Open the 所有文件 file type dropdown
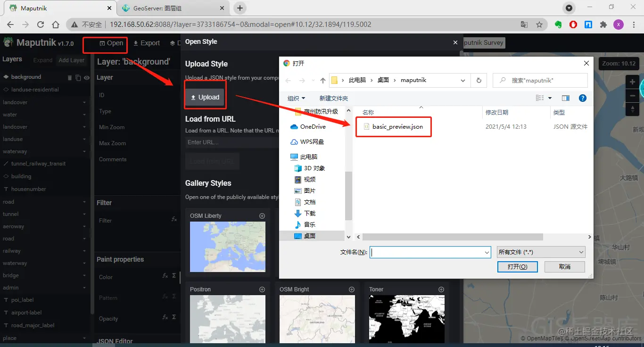Viewport: 644px width, 347px height. point(541,252)
